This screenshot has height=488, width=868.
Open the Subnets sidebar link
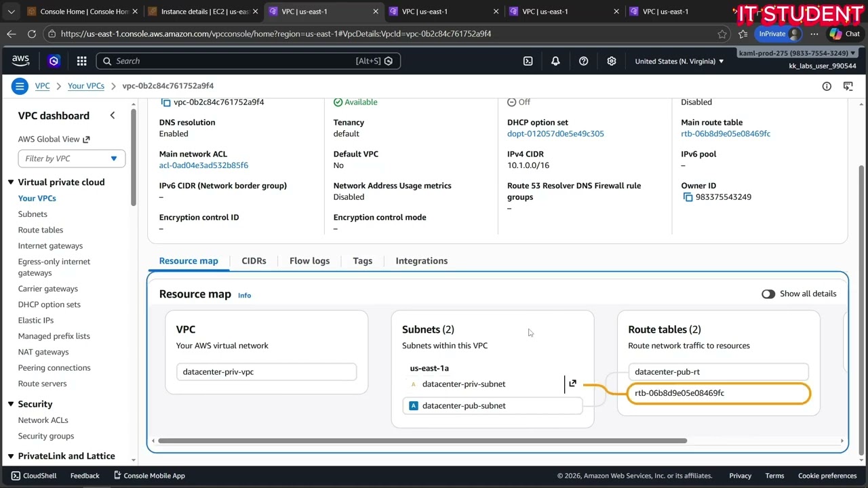(x=33, y=214)
